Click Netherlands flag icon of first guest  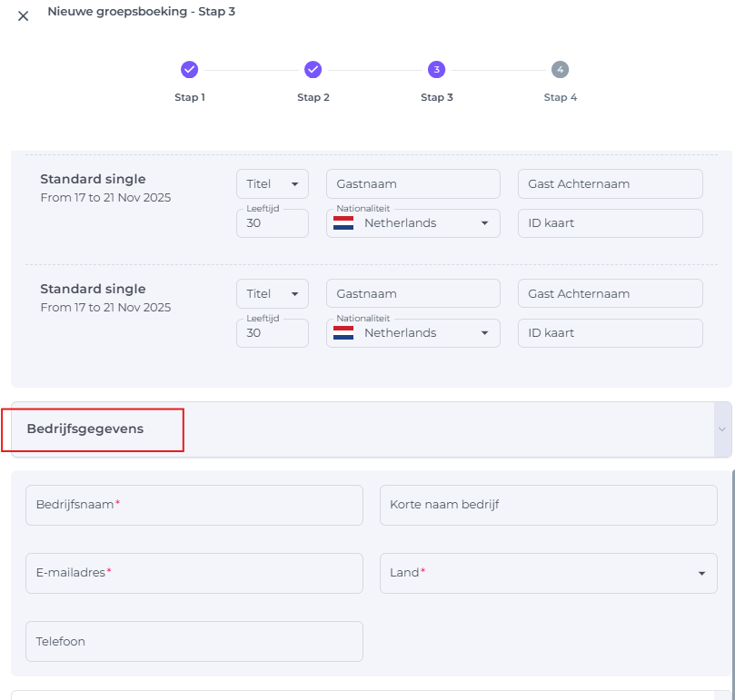pyautogui.click(x=343, y=223)
